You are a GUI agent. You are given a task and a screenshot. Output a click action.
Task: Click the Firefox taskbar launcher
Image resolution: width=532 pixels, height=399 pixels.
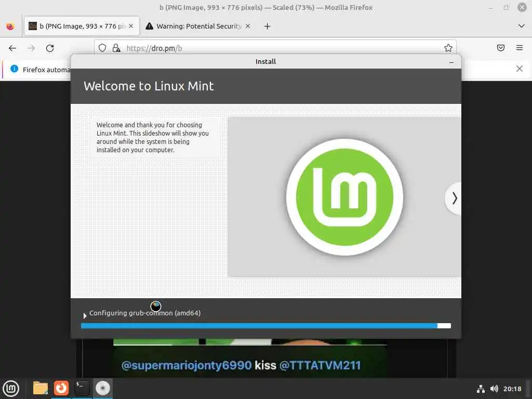pos(61,388)
